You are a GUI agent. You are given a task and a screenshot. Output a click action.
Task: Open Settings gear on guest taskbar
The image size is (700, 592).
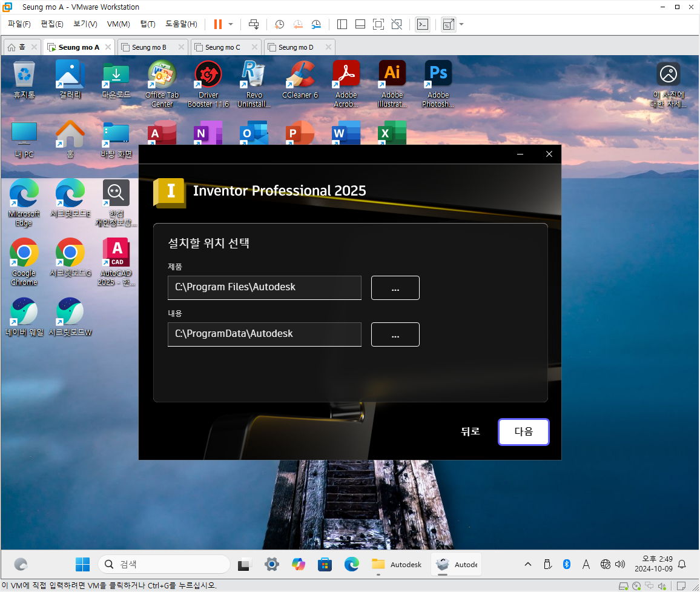coord(271,564)
